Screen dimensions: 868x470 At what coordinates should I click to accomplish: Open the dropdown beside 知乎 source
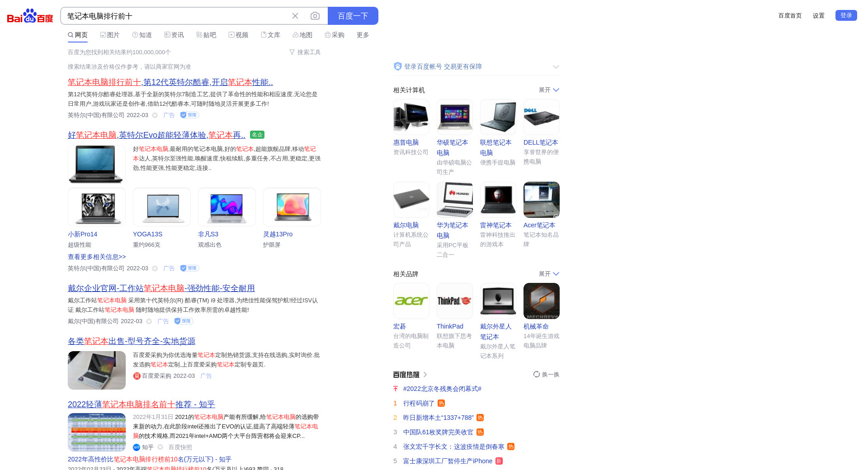[x=160, y=447]
